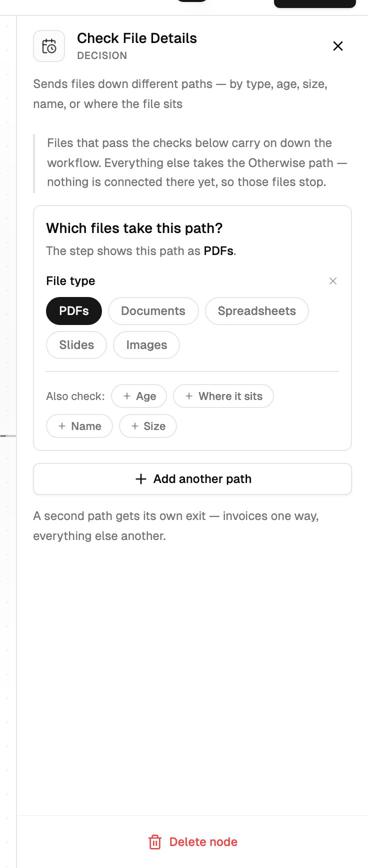Click the red trash can icon
This screenshot has width=368, height=868.
[155, 842]
